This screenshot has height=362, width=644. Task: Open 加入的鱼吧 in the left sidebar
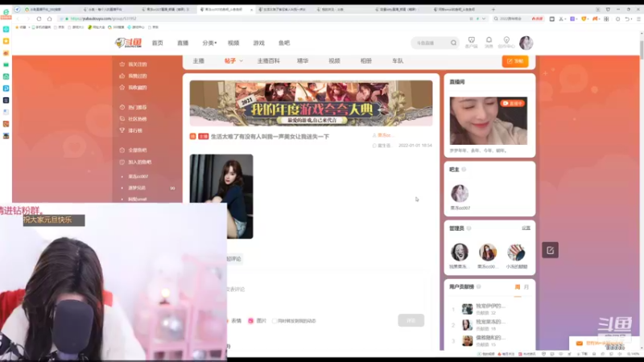coord(135,162)
